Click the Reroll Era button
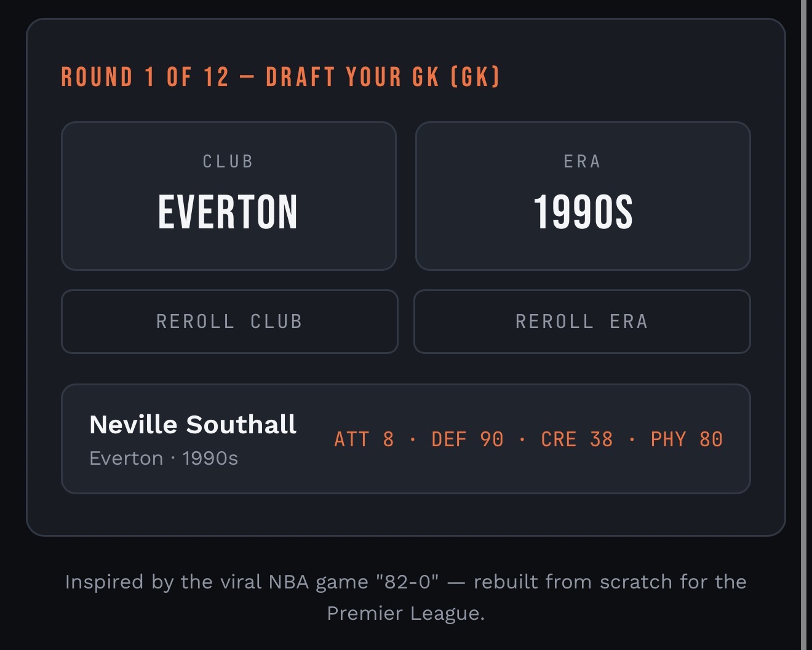Image resolution: width=812 pixels, height=650 pixels. point(582,321)
